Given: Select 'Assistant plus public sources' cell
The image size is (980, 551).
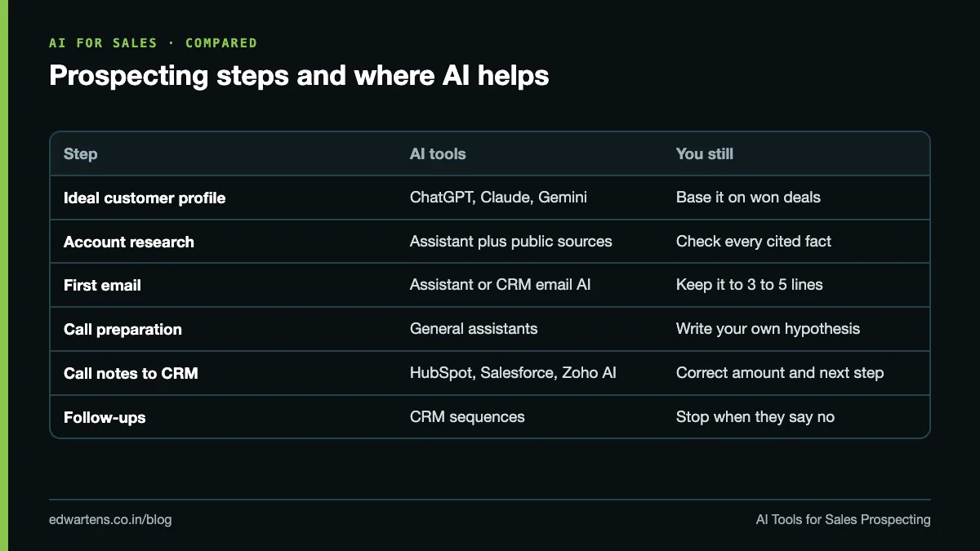Looking at the screenshot, I should click(x=511, y=242).
